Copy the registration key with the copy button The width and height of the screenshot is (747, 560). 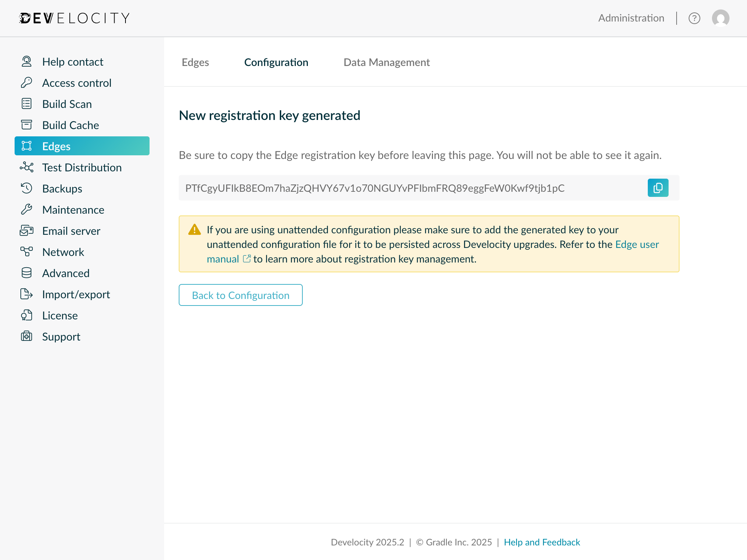pos(658,188)
